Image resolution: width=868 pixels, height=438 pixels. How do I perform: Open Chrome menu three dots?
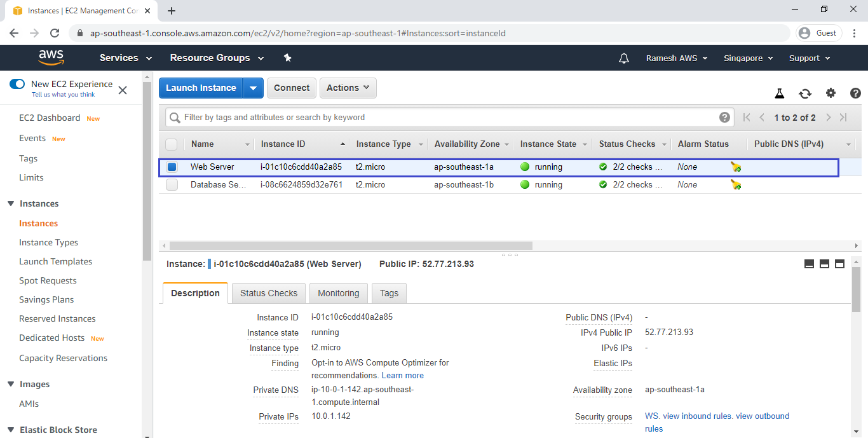point(855,33)
